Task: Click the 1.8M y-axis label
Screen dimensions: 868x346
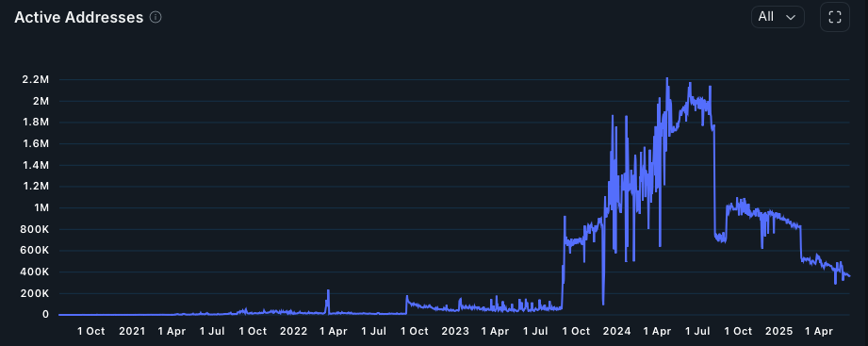Action: tap(36, 123)
